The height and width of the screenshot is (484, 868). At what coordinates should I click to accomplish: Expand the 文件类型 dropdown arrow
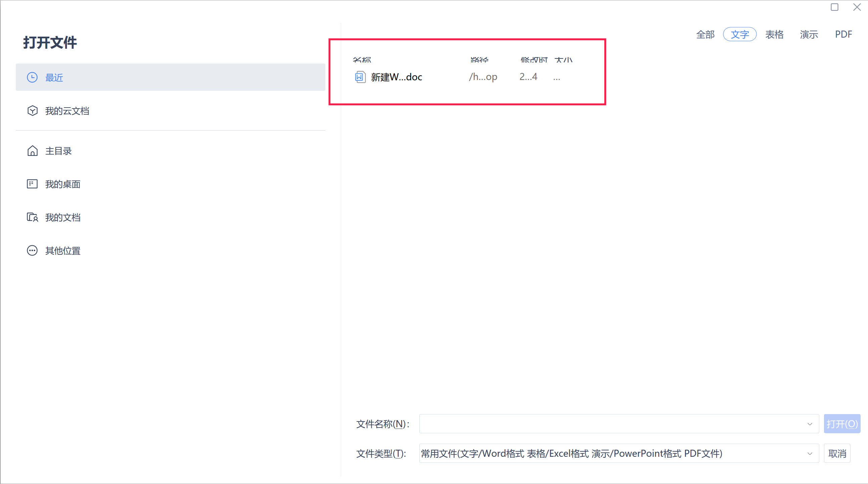point(810,454)
